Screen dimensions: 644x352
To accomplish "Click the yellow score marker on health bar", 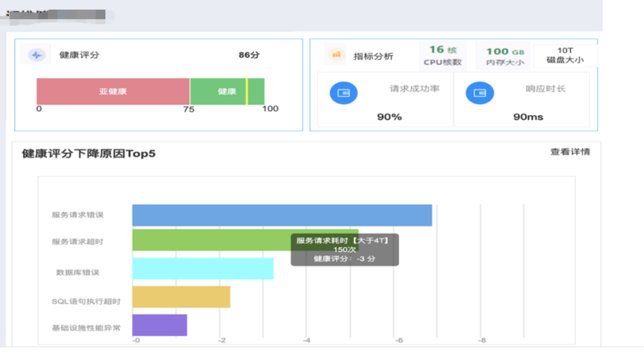I will click(x=246, y=91).
